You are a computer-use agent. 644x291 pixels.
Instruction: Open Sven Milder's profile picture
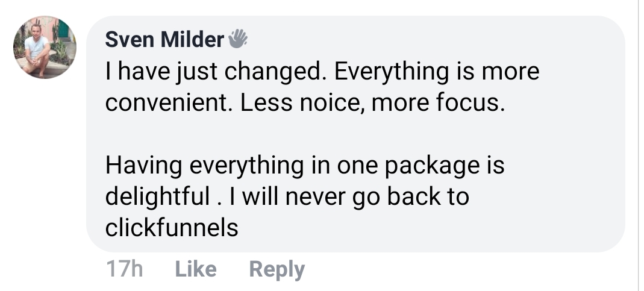(x=45, y=48)
